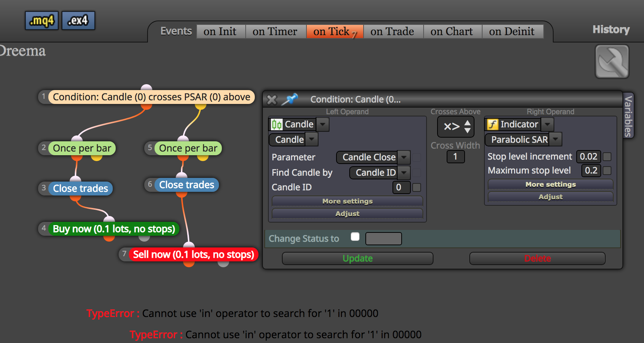The height and width of the screenshot is (343, 644).
Task: Pin the Condition properties panel
Action: tap(290, 99)
